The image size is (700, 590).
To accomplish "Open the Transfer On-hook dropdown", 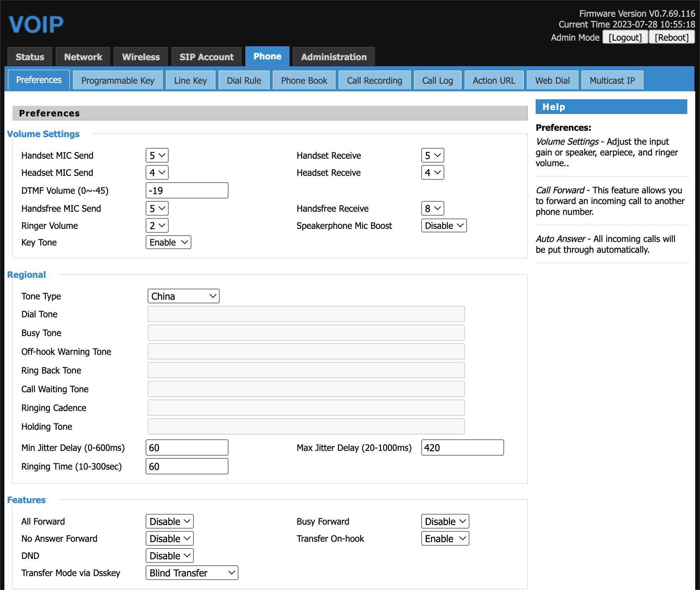I will pyautogui.click(x=445, y=539).
